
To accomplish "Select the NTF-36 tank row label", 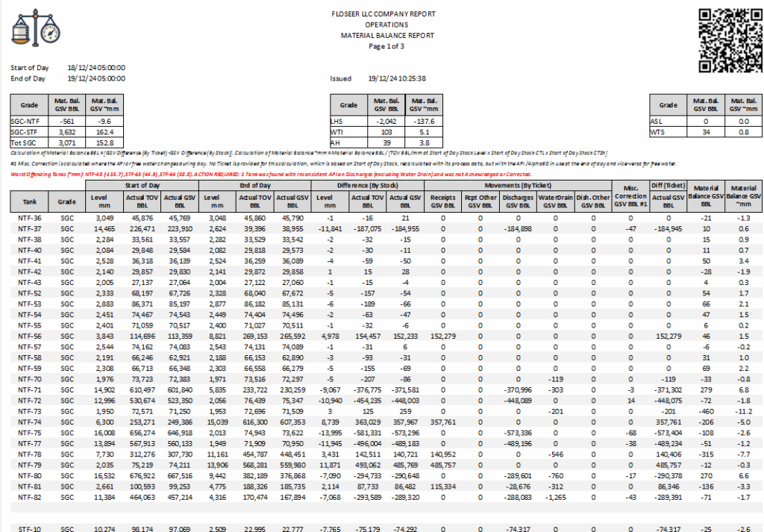I will 29,217.
